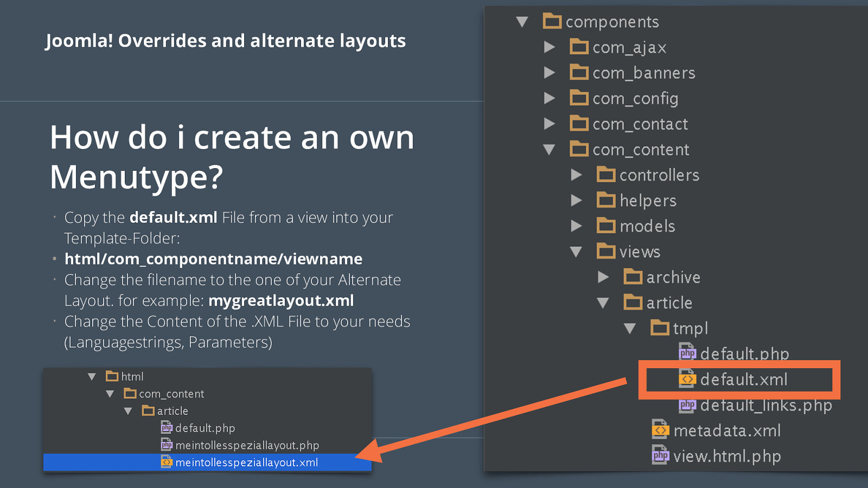
Task: Collapse the article arrow under html/com_content
Action: [128, 411]
